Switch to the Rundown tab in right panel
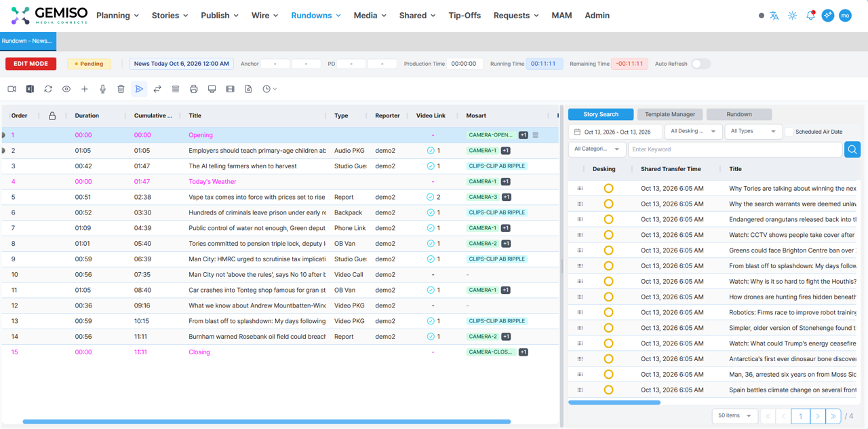 739,115
